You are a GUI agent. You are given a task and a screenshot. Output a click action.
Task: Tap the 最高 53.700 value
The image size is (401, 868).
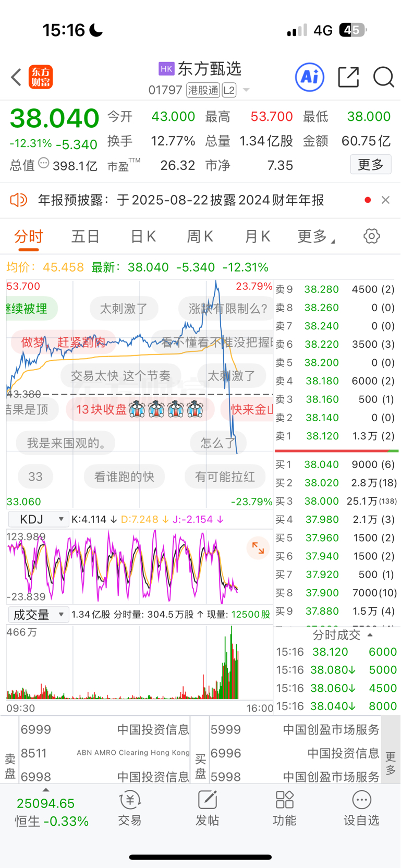[x=272, y=116]
